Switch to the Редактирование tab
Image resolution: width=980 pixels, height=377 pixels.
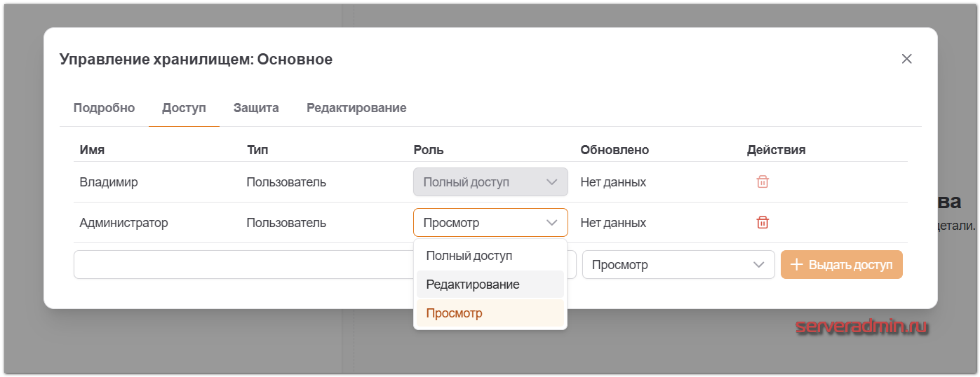click(x=356, y=108)
